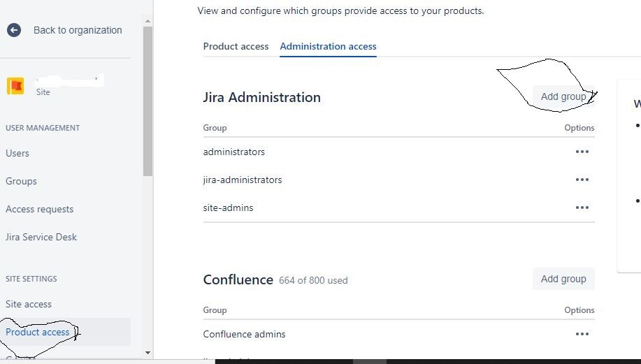The height and width of the screenshot is (364, 641).
Task: Switch to the Product access tab
Action: [x=236, y=47]
